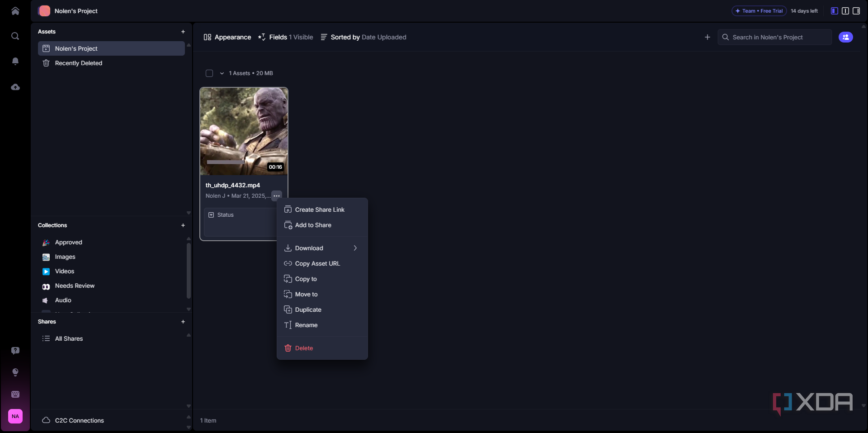Click the Sorted by sort icon
This screenshot has height=433, width=868.
click(324, 37)
